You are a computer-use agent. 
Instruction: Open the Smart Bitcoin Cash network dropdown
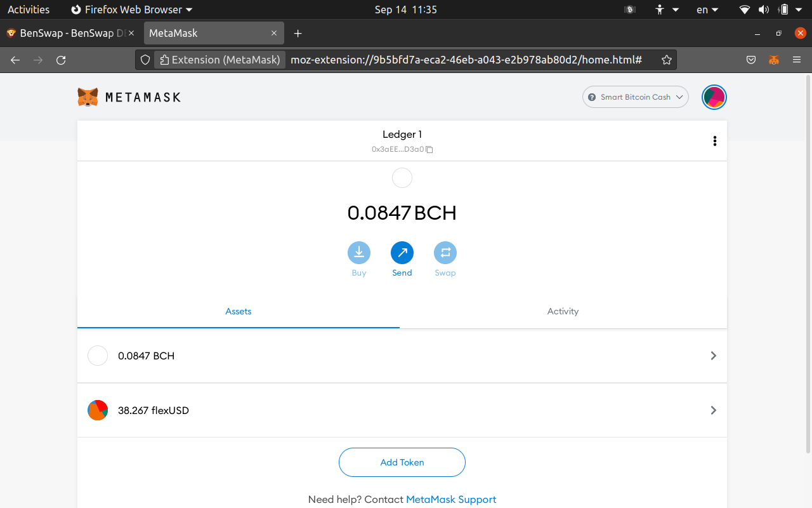pyautogui.click(x=636, y=97)
